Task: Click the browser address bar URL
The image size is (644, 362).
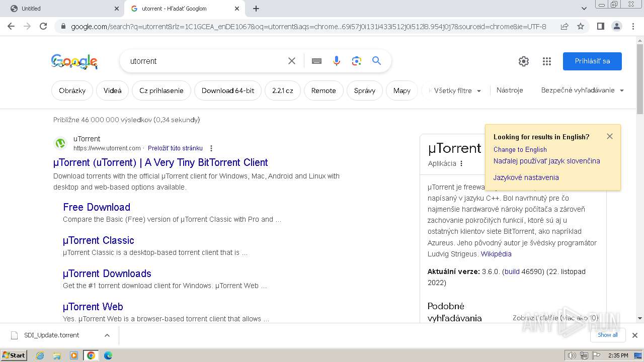Action: pyautogui.click(x=308, y=26)
